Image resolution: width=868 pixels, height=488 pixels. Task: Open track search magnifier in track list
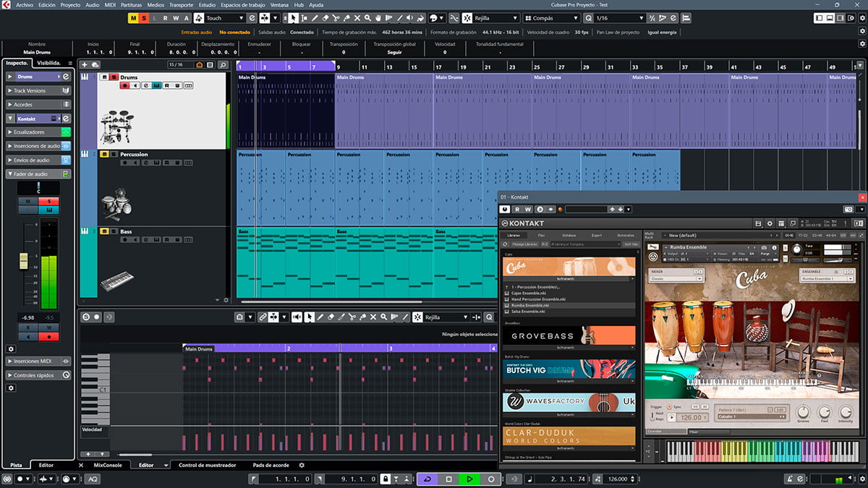223,65
